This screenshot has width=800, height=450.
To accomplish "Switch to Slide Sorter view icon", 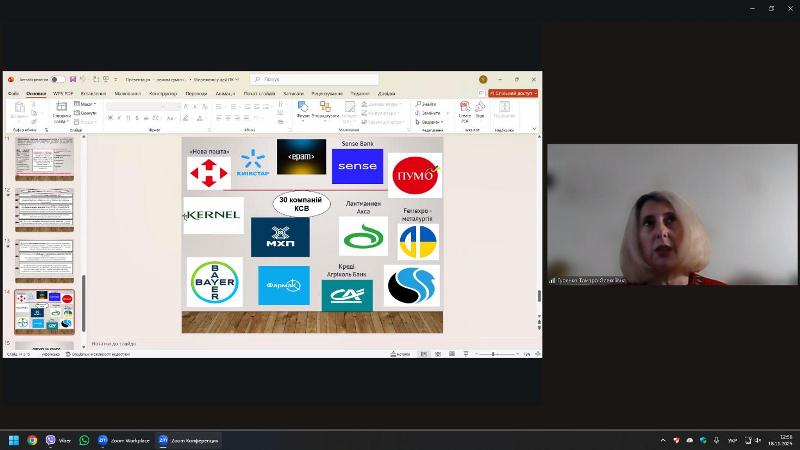I will (x=438, y=354).
